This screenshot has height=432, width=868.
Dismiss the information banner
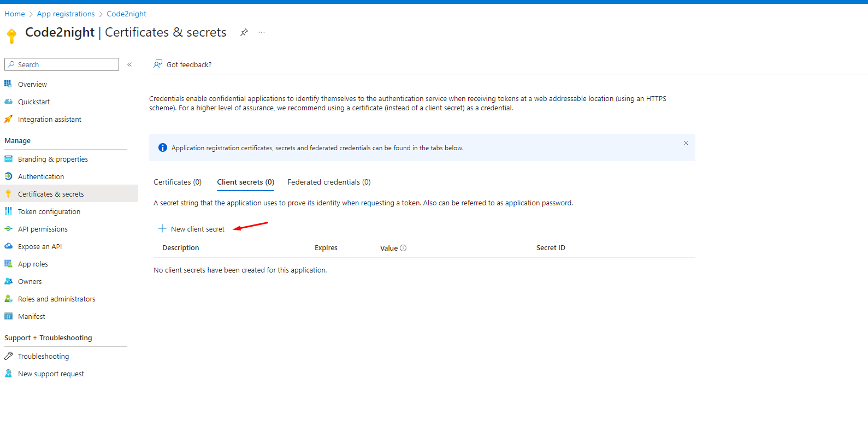click(686, 143)
